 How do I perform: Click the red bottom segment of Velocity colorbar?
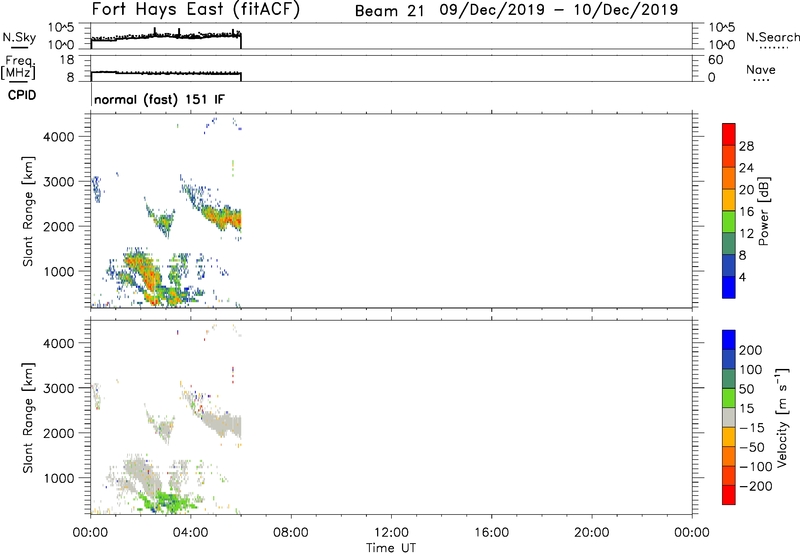729,495
